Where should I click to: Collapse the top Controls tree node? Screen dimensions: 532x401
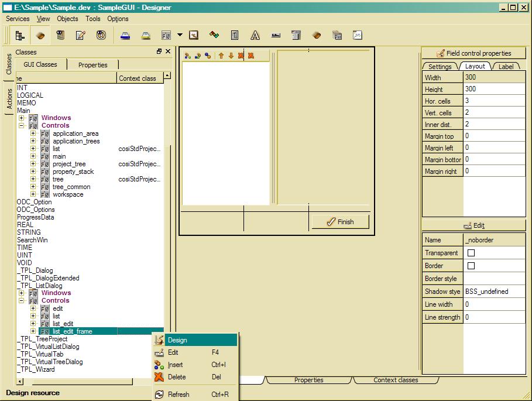click(22, 125)
